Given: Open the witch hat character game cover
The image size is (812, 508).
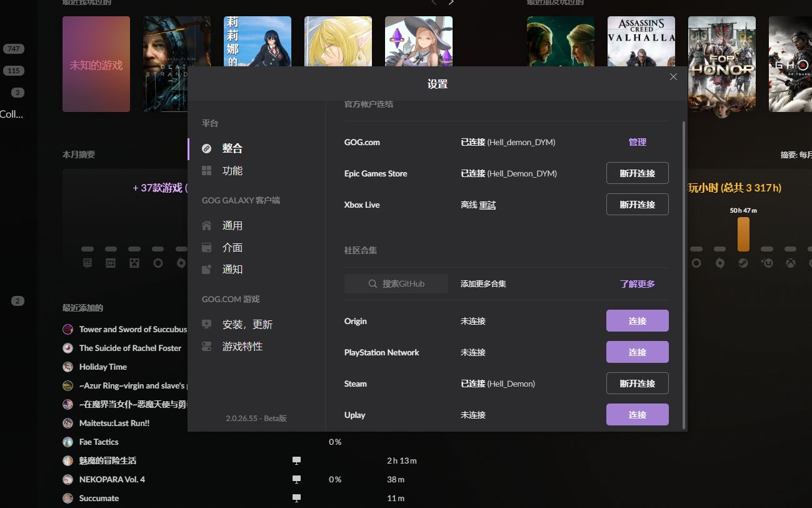Looking at the screenshot, I should [419, 41].
